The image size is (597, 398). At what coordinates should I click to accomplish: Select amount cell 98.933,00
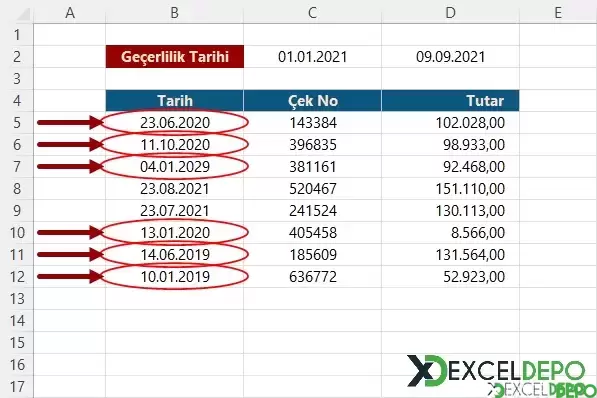pyautogui.click(x=450, y=145)
